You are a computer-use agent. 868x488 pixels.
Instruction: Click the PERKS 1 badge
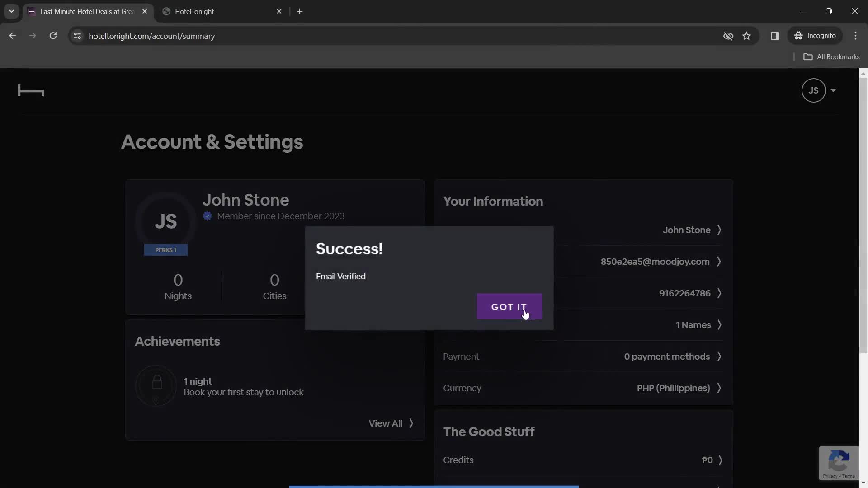click(x=166, y=250)
